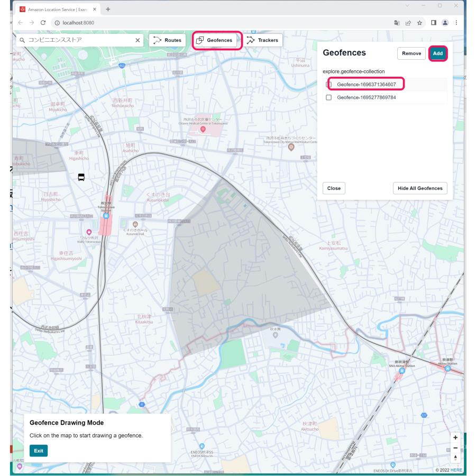This screenshot has height=476, width=476.
Task: Zoom in on the map
Action: point(455,437)
